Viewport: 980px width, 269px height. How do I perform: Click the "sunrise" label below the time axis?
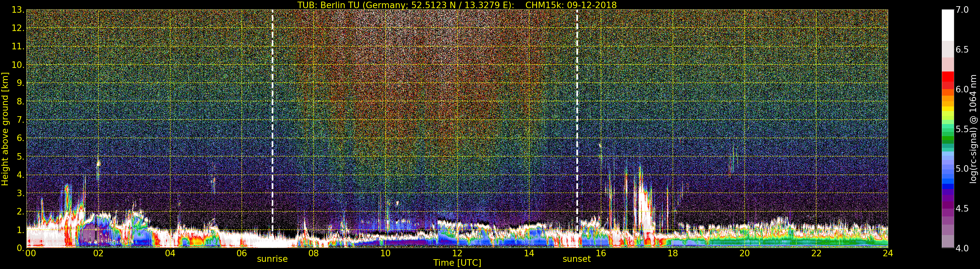[272, 260]
